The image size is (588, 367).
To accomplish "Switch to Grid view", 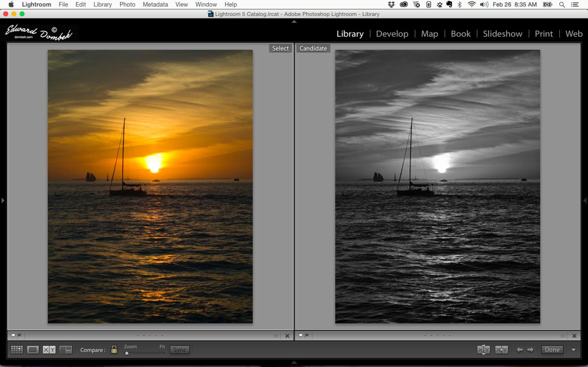I will point(17,350).
